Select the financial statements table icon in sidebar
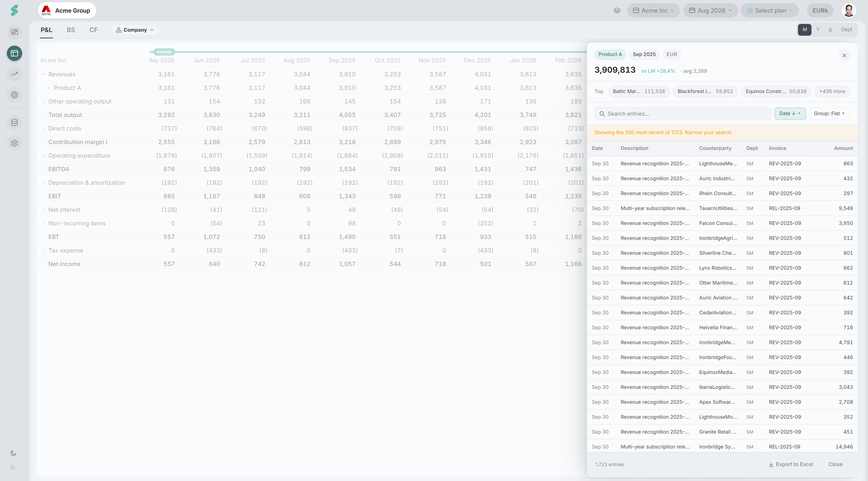868x481 pixels. pyautogui.click(x=14, y=53)
